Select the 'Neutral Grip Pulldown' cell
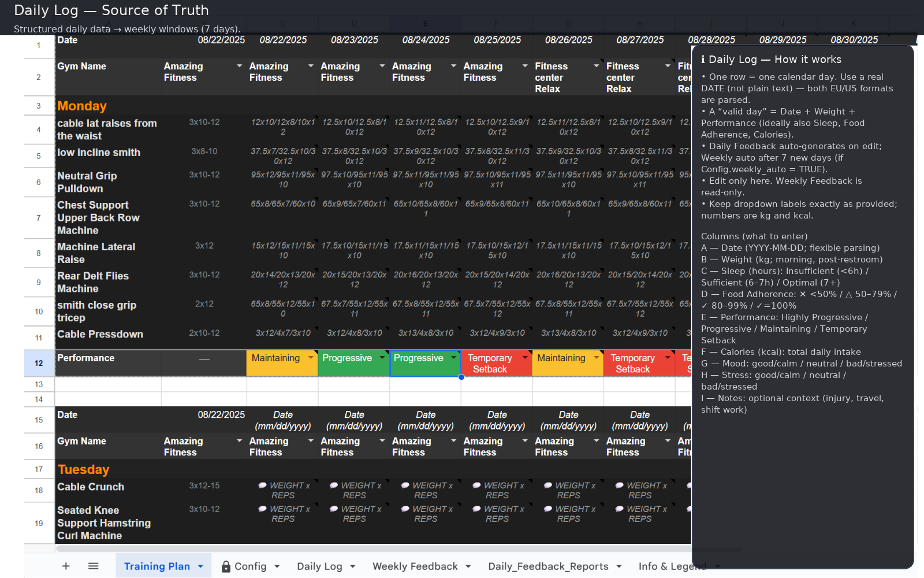Viewport: 924px width, 578px height. 108,182
